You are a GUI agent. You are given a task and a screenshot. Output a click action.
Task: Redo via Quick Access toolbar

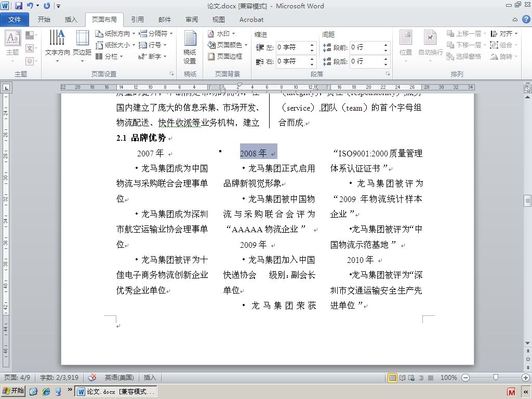pyautogui.click(x=47, y=6)
